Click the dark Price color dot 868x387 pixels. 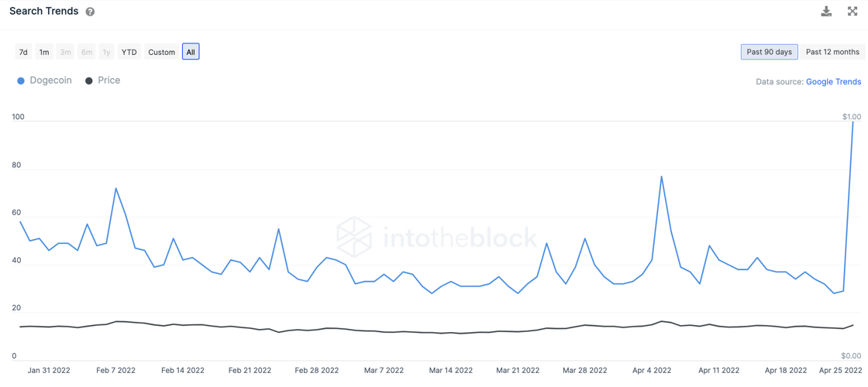89,80
